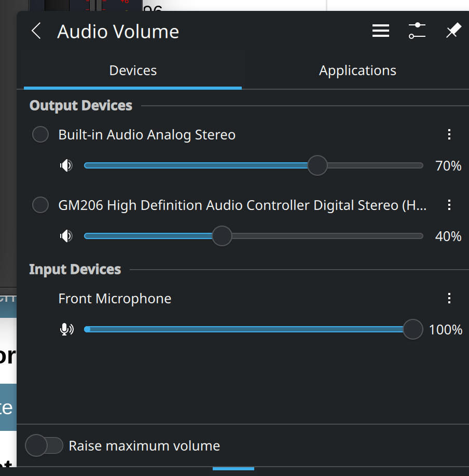The image size is (469, 476).
Task: Click the Built-in Audio Analog Stereo label
Action: 147,135
